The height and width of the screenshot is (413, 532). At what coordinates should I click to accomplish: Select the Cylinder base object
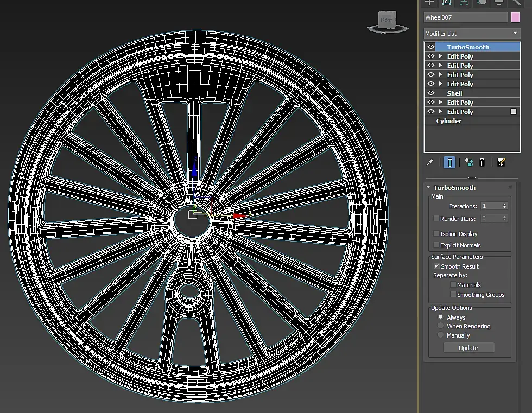[449, 121]
